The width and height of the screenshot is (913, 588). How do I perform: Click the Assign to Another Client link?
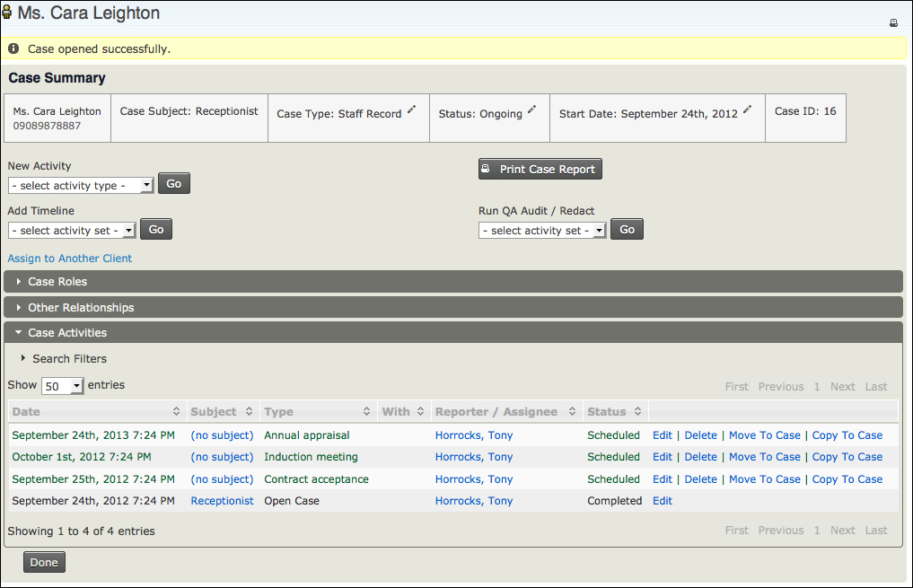(70, 259)
